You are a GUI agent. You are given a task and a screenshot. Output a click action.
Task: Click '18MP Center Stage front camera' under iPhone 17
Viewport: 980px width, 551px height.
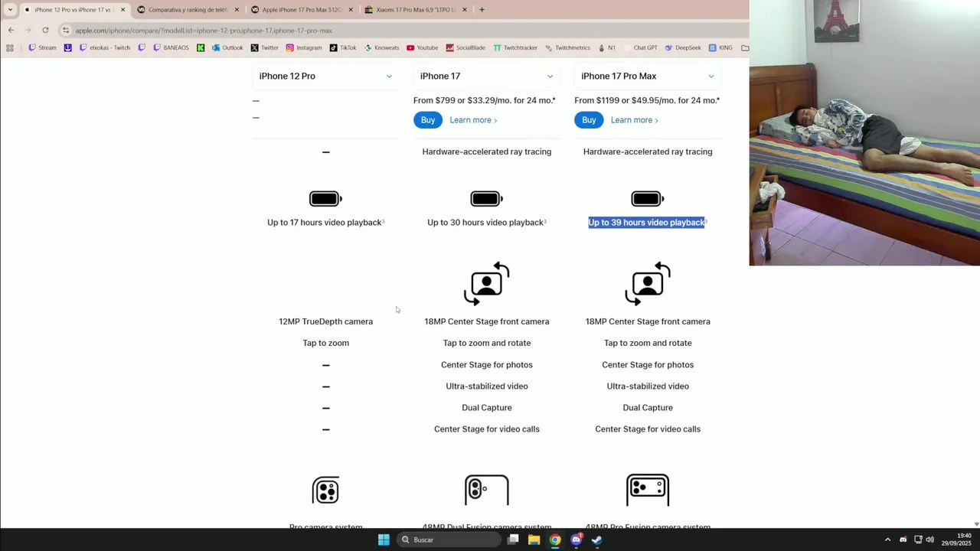point(487,321)
